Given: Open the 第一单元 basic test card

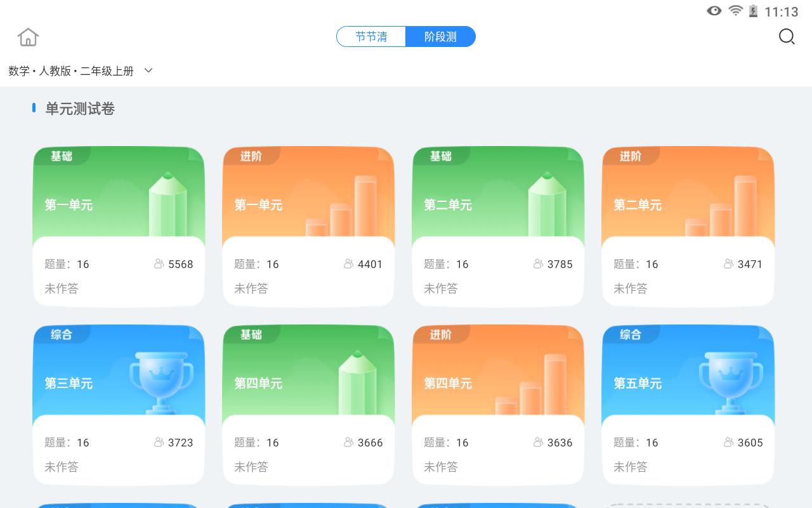Looking at the screenshot, I should click(x=119, y=226).
